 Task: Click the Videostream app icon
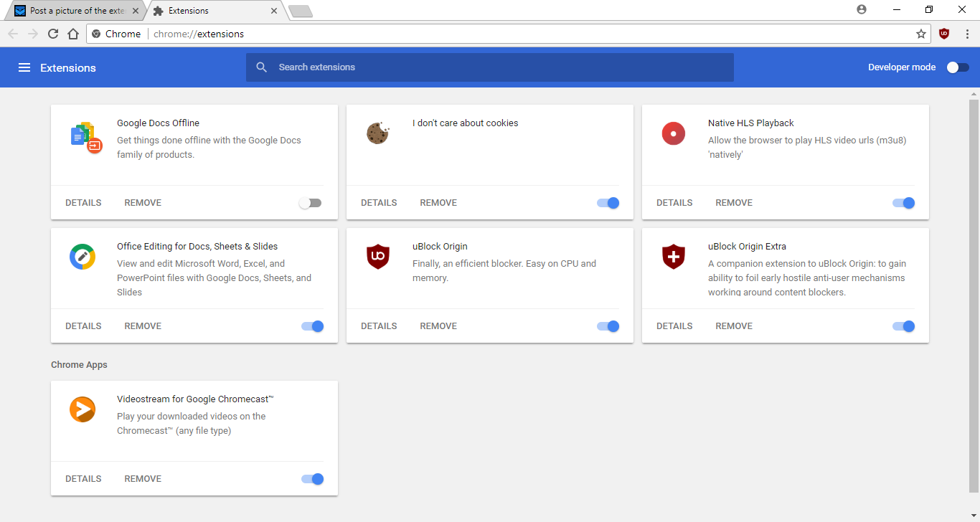(83, 409)
